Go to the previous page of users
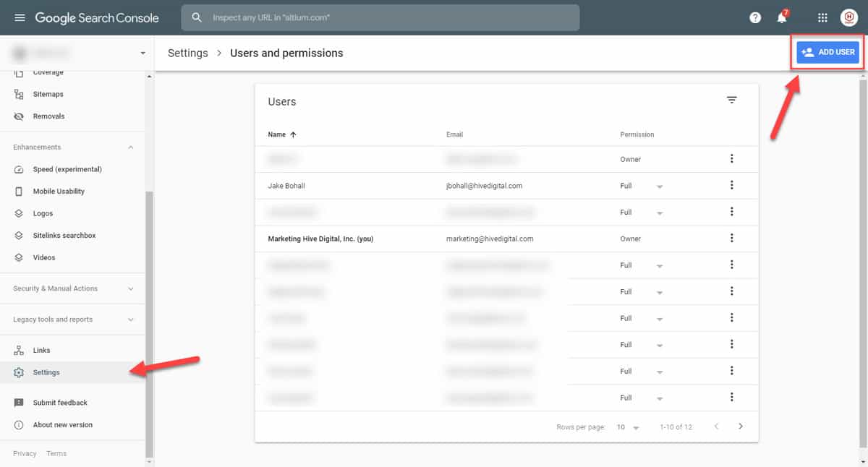This screenshot has height=467, width=868. [716, 427]
